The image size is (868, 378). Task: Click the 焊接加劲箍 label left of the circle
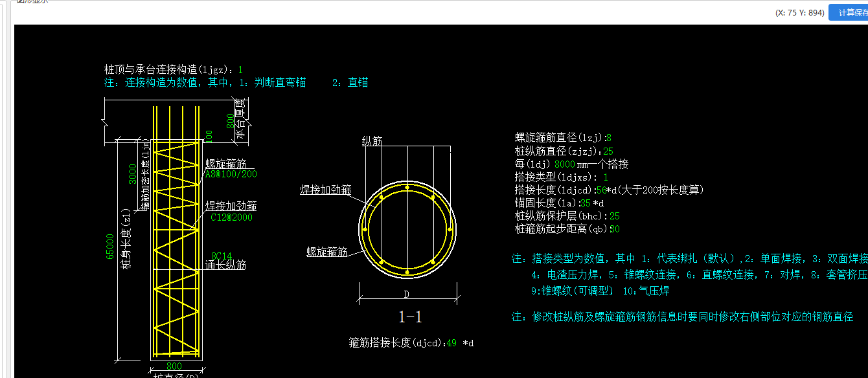pos(325,190)
